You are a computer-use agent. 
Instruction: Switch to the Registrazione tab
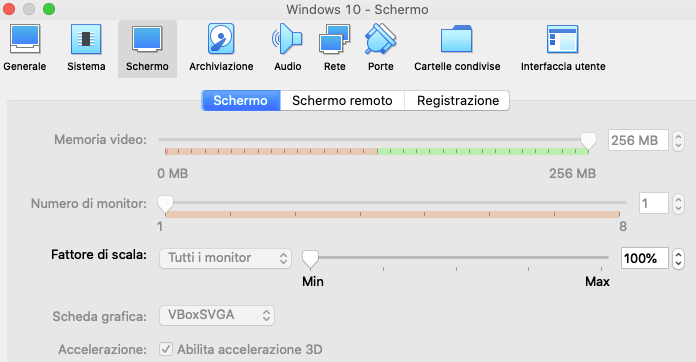click(x=458, y=101)
